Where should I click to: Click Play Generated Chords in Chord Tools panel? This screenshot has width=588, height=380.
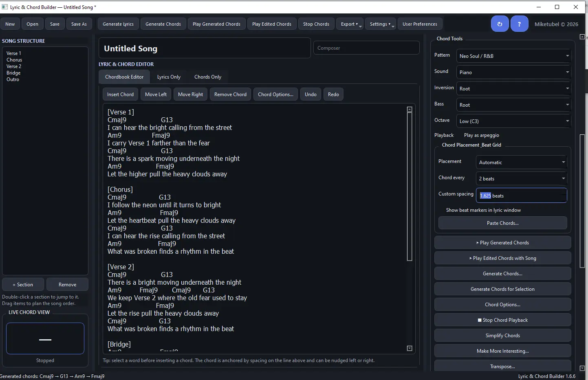[x=503, y=243]
